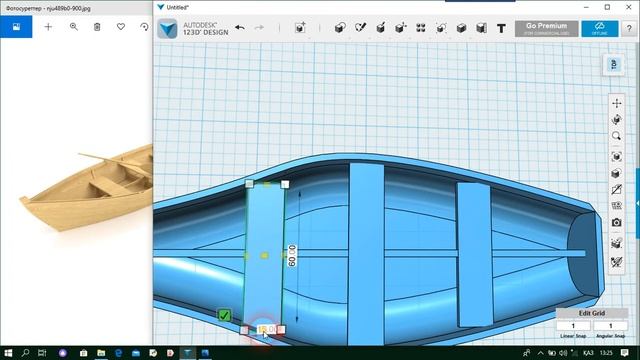The width and height of the screenshot is (640, 360).
Task: Click the TOP face of the view cube
Action: pos(613,64)
